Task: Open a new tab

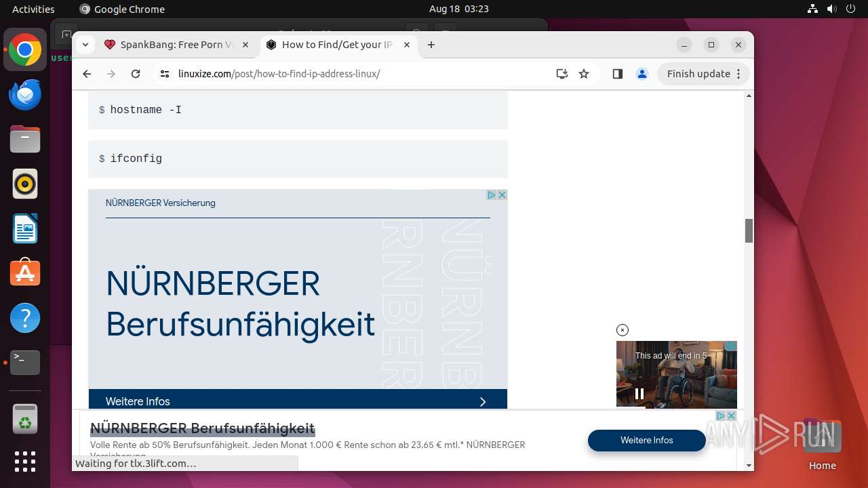Action: (x=431, y=45)
